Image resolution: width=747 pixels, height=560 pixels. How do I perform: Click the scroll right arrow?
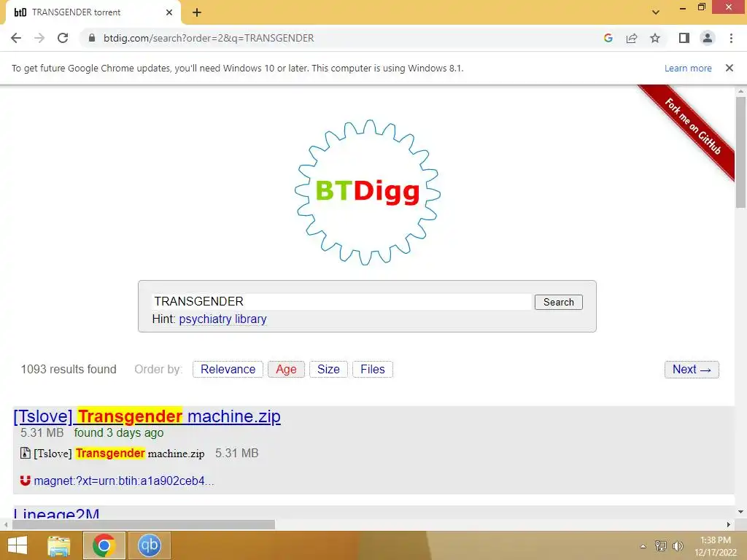click(729, 524)
